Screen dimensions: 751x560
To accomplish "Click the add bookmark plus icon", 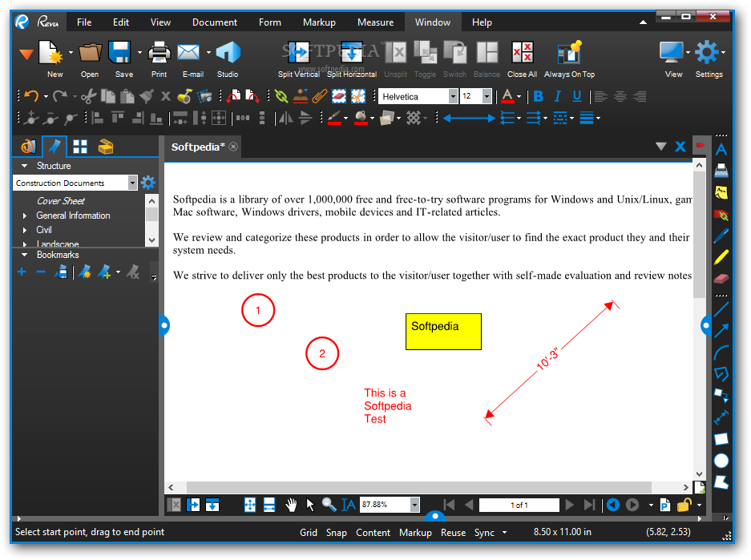I will (22, 272).
